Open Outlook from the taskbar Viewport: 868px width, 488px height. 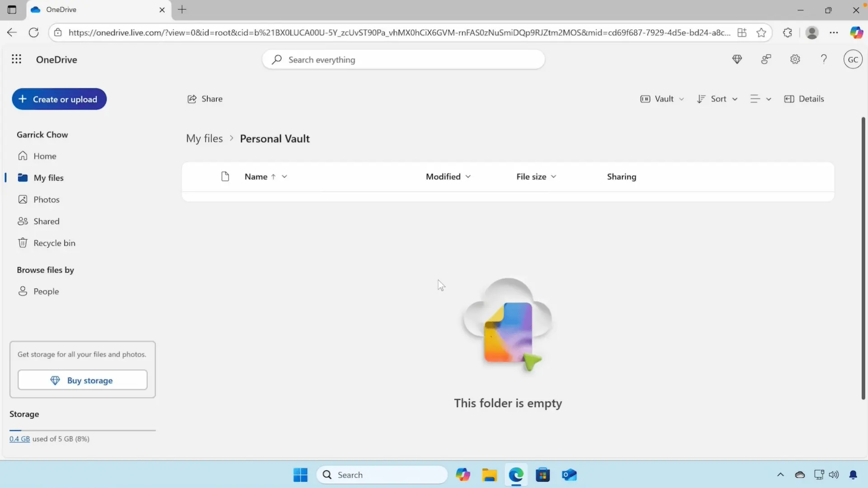pos(569,475)
